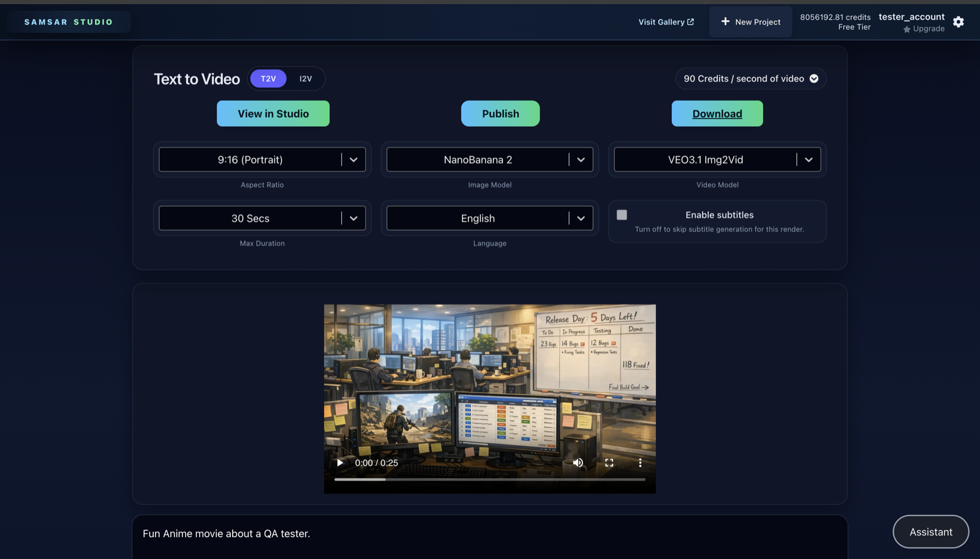Viewport: 980px width, 559px height.
Task: Select the T2V mode tab
Action: point(268,78)
